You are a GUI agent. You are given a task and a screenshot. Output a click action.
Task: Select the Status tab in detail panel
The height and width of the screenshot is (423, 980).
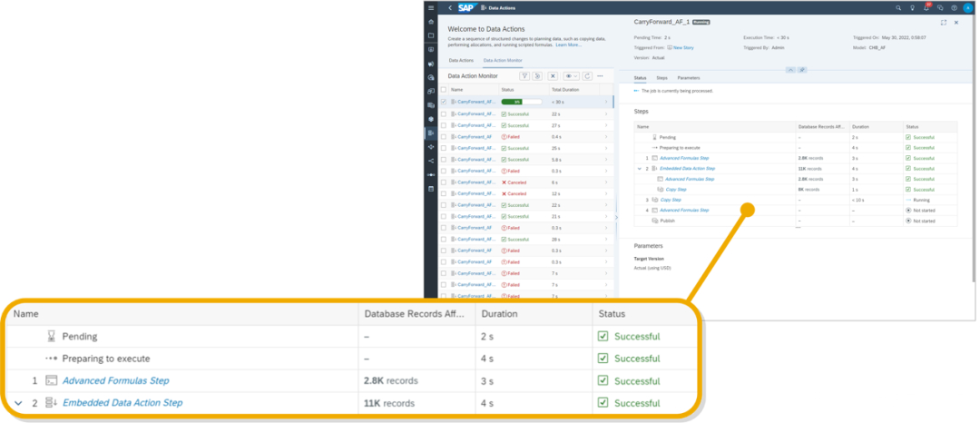[640, 78]
